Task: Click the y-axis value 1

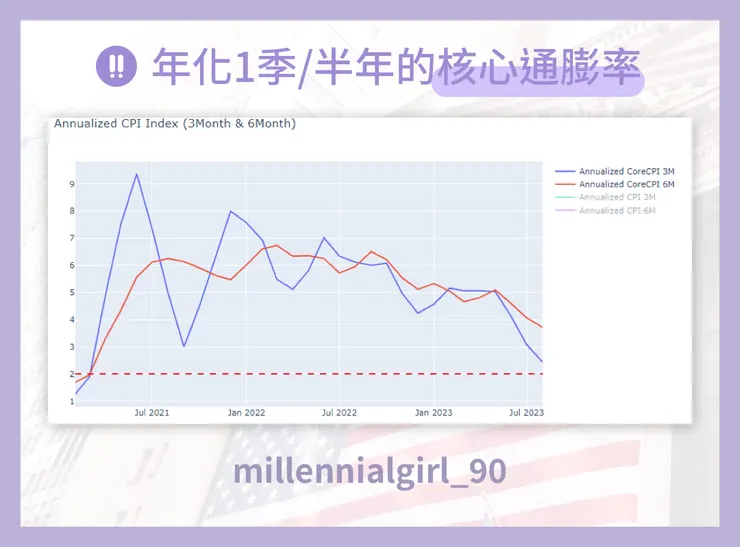Action: coord(72,402)
